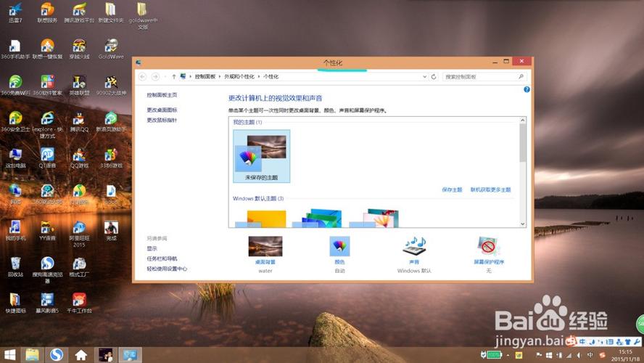The width and height of the screenshot is (644, 363).
Task: Click the 保存主题 link
Action: 452,189
